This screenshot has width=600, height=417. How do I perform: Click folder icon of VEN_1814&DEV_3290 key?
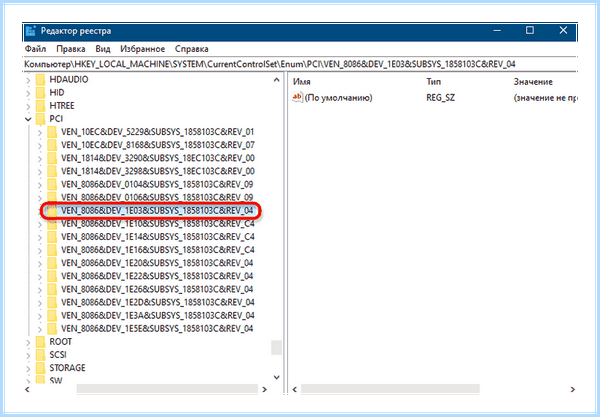52,158
